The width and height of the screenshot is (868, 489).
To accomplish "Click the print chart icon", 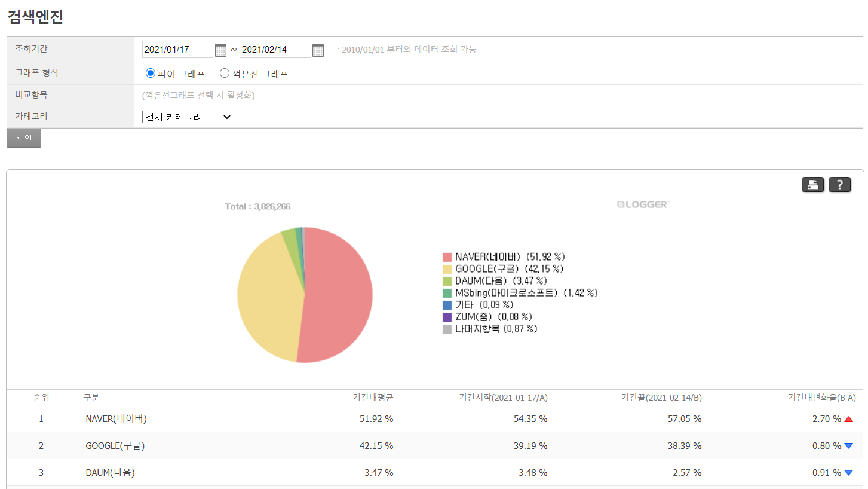I will click(812, 185).
